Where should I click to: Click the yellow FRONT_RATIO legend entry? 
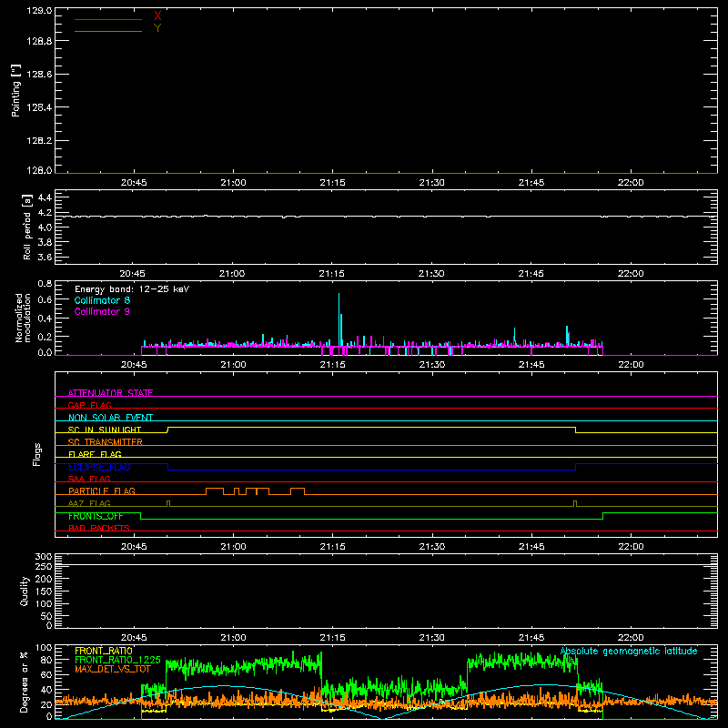tap(104, 651)
